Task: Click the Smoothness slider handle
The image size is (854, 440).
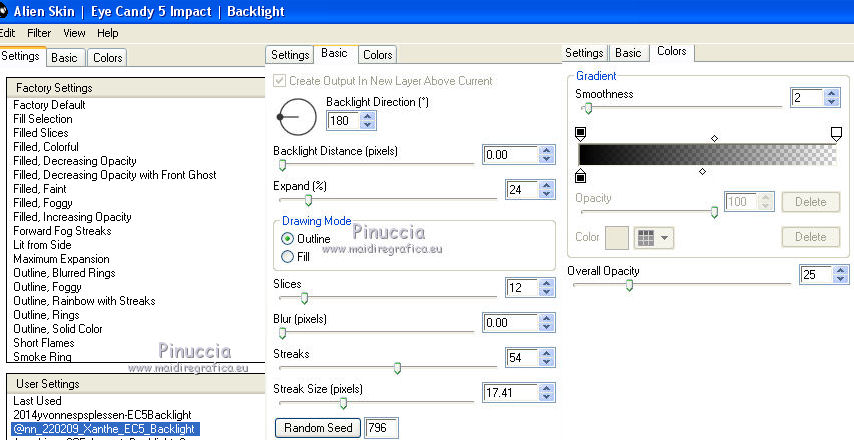Action: coord(588,108)
